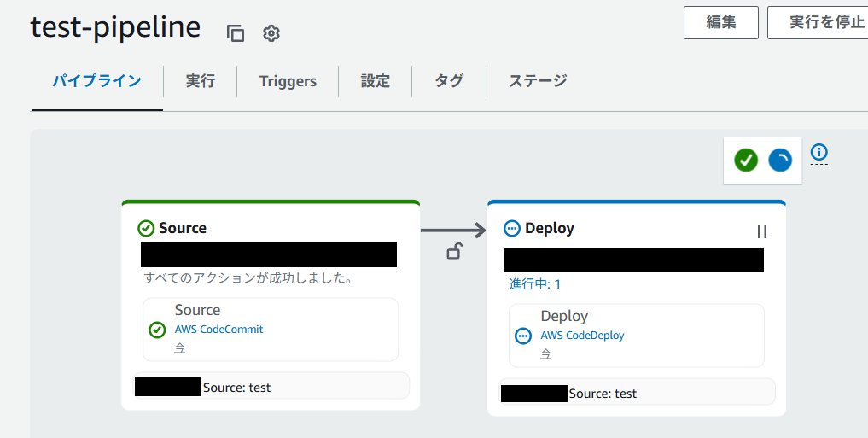This screenshot has height=438, width=868.
Task: Select the Deploy action card name
Action: [564, 316]
